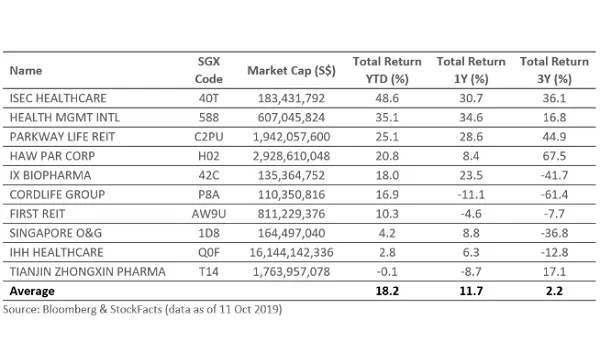Select the SGX Code column header
The image size is (600, 360).
[x=209, y=70]
